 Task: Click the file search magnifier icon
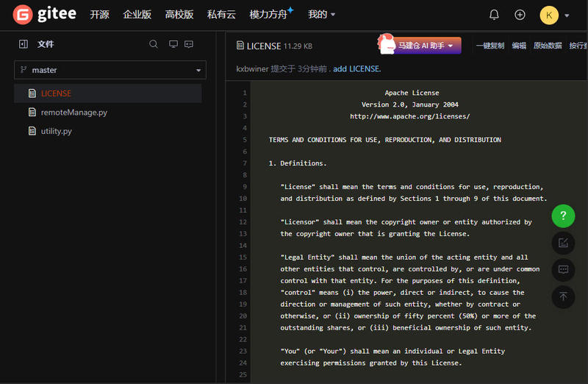click(x=154, y=44)
